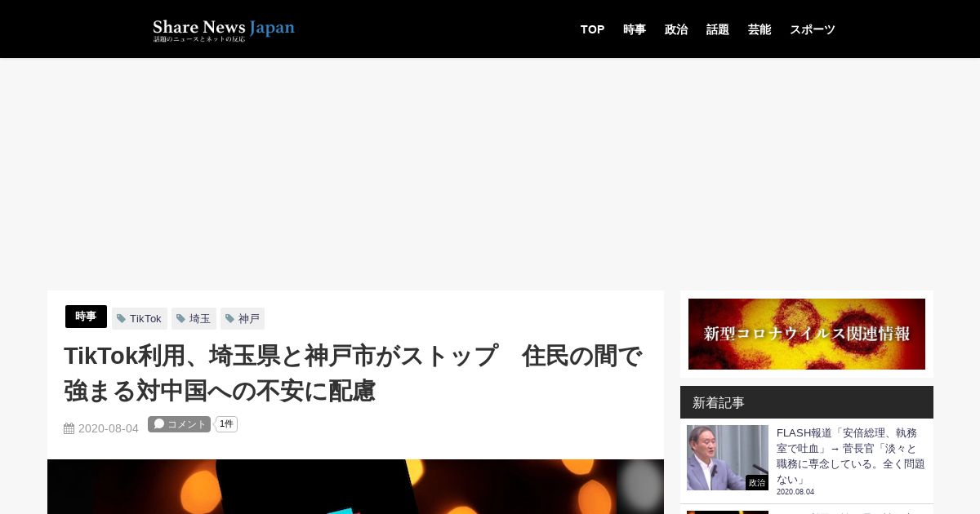Viewport: 980px width, 514px height.
Task: Click the tag icon beside 埼玉
Action: (180, 319)
